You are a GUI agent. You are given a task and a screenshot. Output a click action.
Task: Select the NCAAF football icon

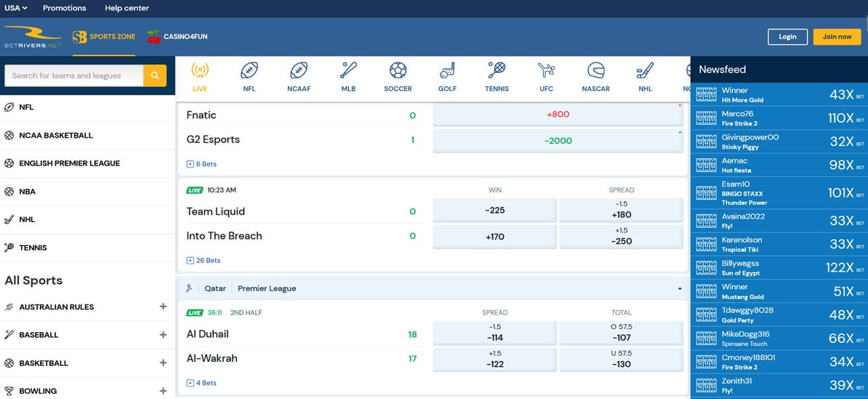point(299,70)
